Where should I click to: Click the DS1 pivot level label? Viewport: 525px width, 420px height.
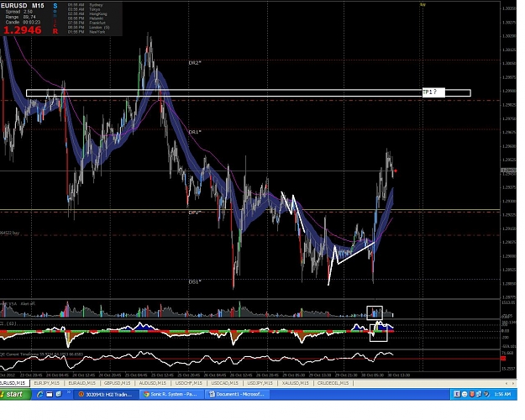[195, 281]
